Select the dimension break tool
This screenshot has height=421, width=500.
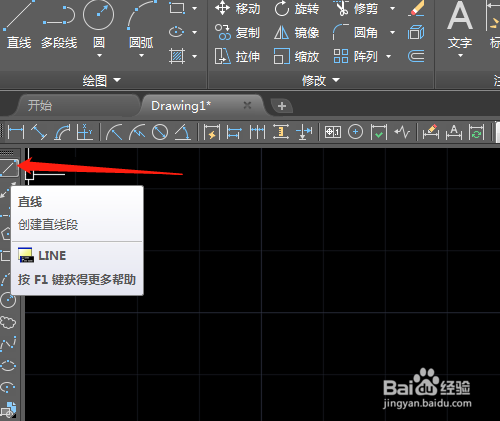(x=304, y=132)
